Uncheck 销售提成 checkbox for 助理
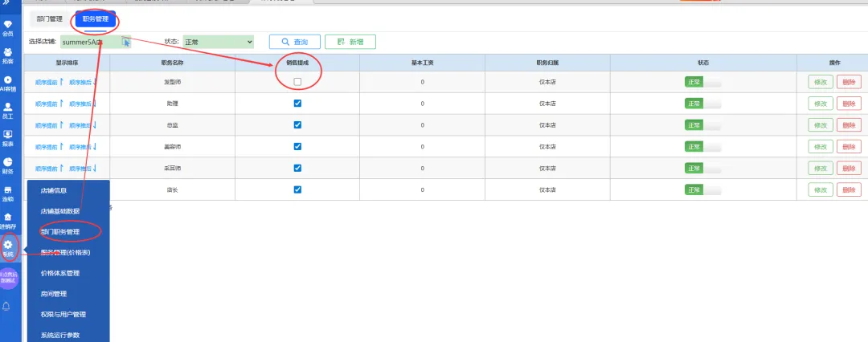The height and width of the screenshot is (342, 868). [x=297, y=103]
